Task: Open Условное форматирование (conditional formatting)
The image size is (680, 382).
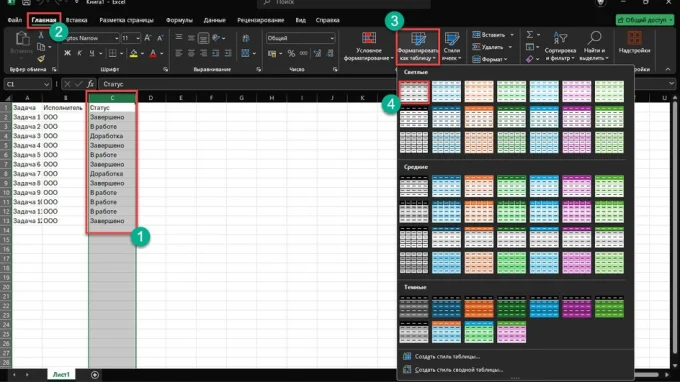Action: pyautogui.click(x=369, y=46)
